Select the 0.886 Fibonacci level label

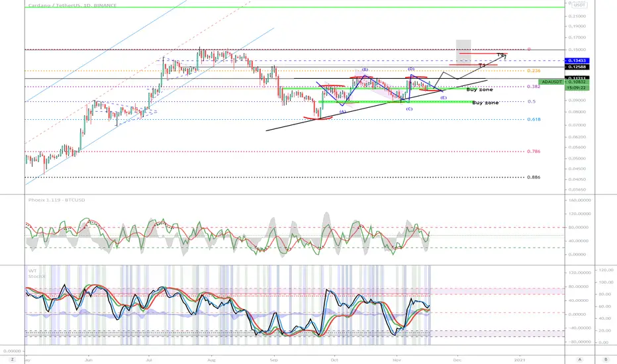click(534, 177)
